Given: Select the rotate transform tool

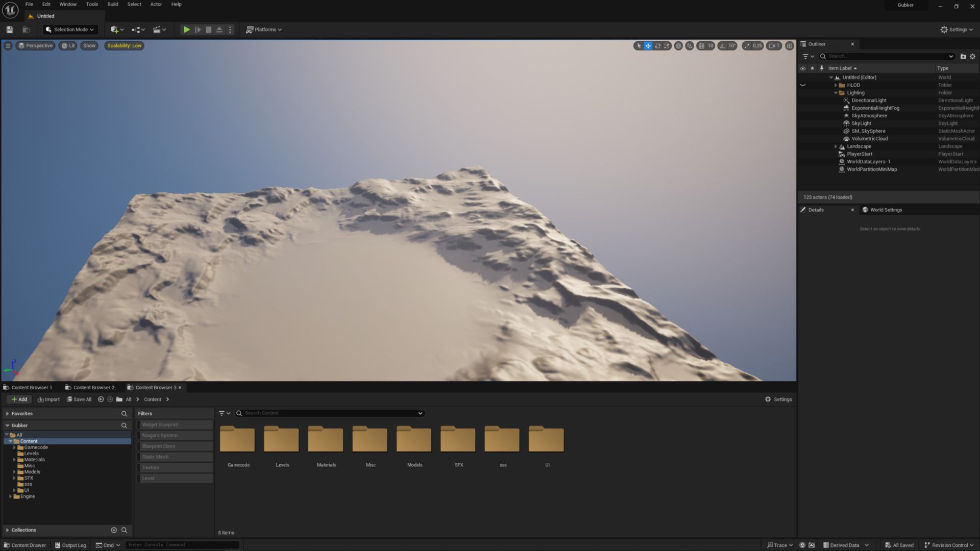Looking at the screenshot, I should [x=657, y=46].
